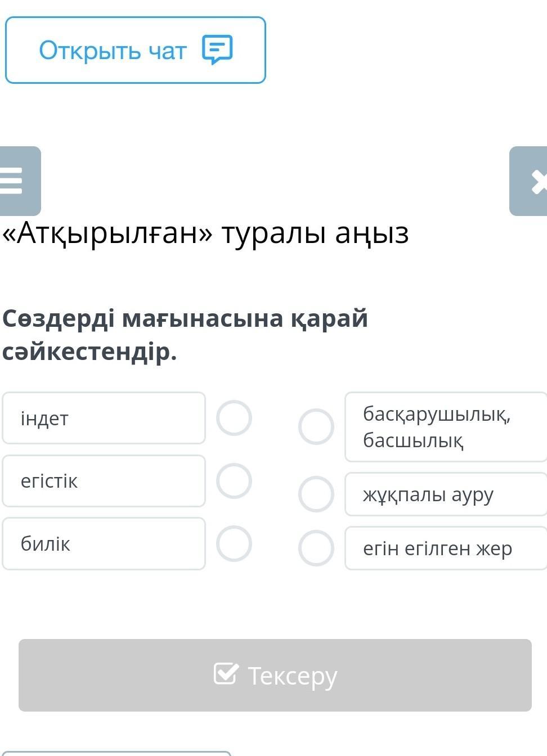Screen dimensions: 547x756
Task: Select the radio circle next to індет
Action: coord(234,418)
